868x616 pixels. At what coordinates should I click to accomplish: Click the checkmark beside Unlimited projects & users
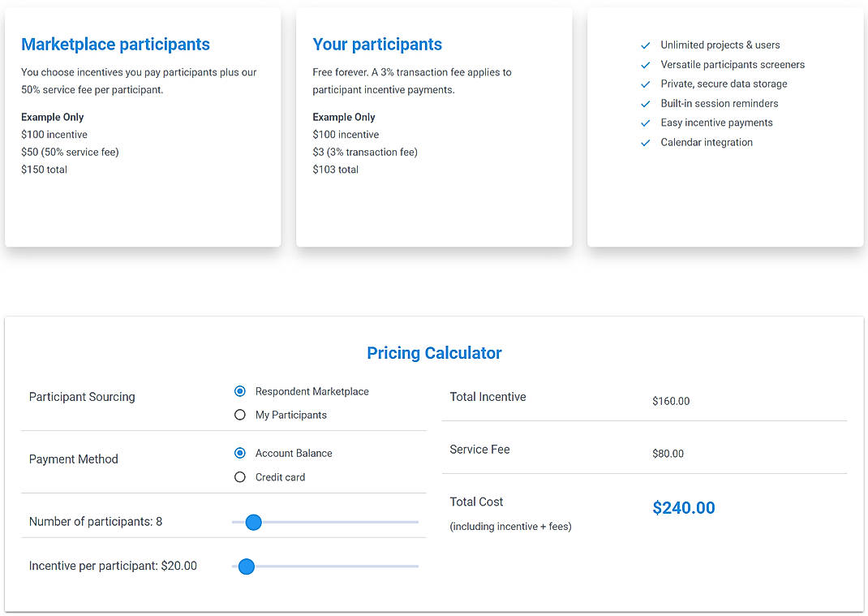tap(646, 45)
